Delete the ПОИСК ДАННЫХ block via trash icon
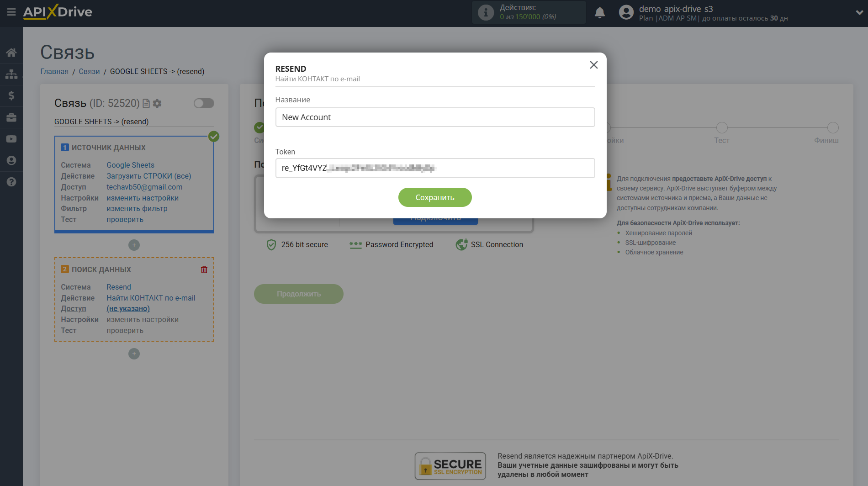The image size is (868, 486). [x=204, y=269]
